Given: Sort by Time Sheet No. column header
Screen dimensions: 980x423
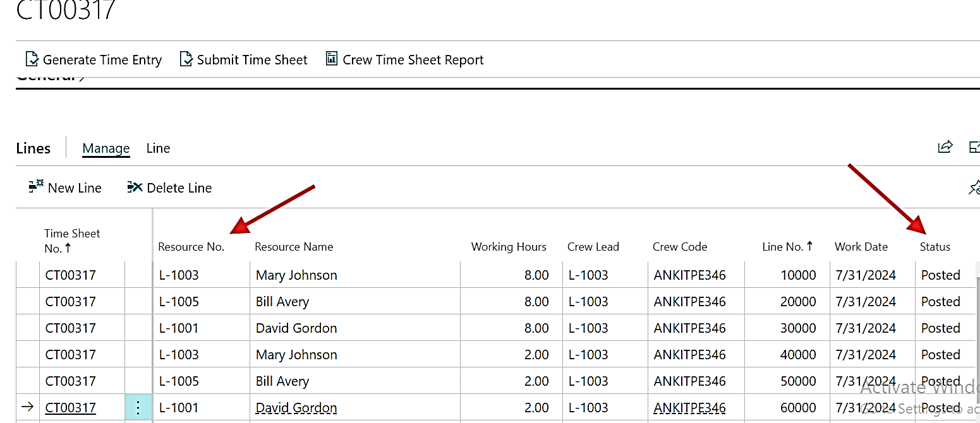Looking at the screenshot, I should pos(71,241).
